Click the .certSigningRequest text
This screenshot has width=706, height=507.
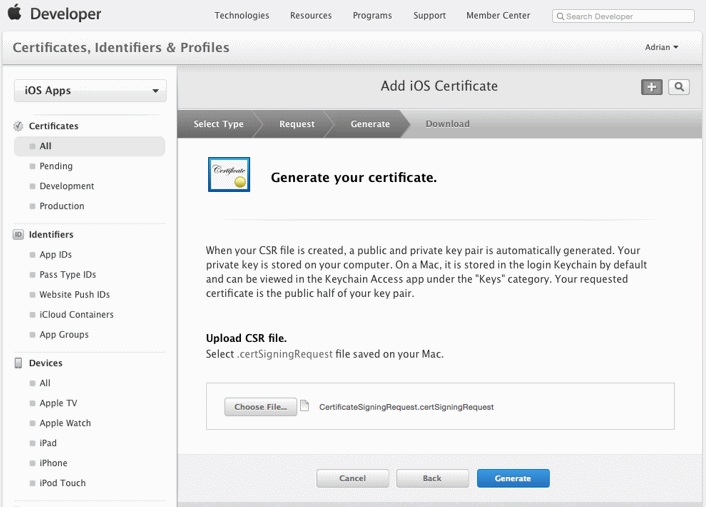pos(285,354)
